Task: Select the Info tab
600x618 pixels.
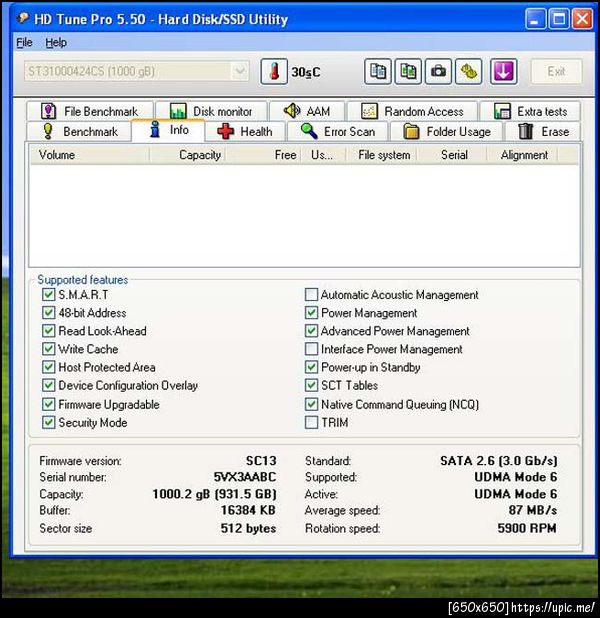Action: 168,130
